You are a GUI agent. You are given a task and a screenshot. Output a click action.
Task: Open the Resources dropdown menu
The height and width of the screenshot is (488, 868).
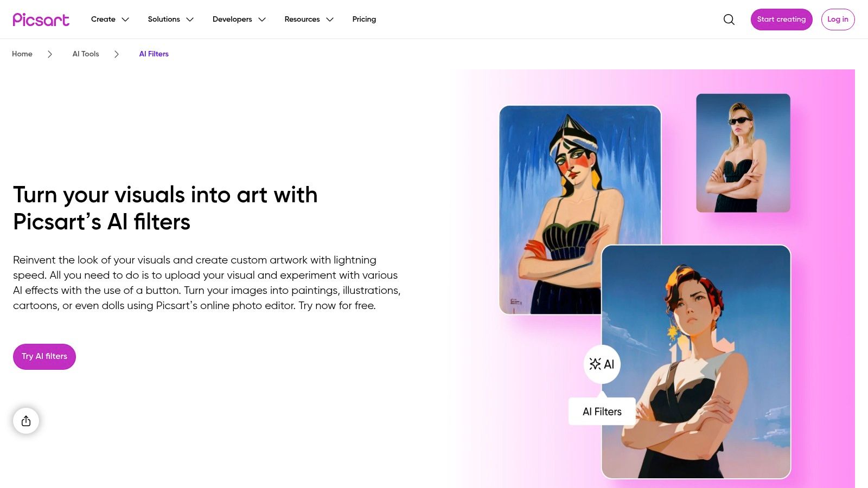309,20
